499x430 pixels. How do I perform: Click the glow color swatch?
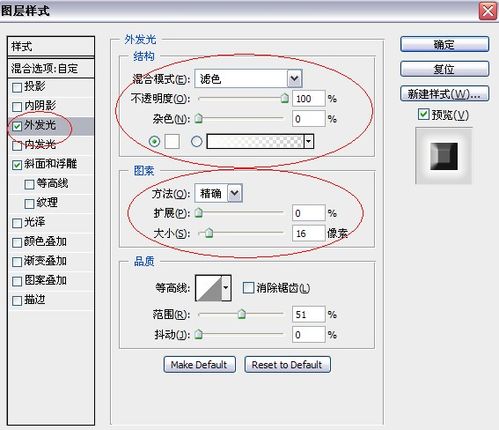point(172,142)
